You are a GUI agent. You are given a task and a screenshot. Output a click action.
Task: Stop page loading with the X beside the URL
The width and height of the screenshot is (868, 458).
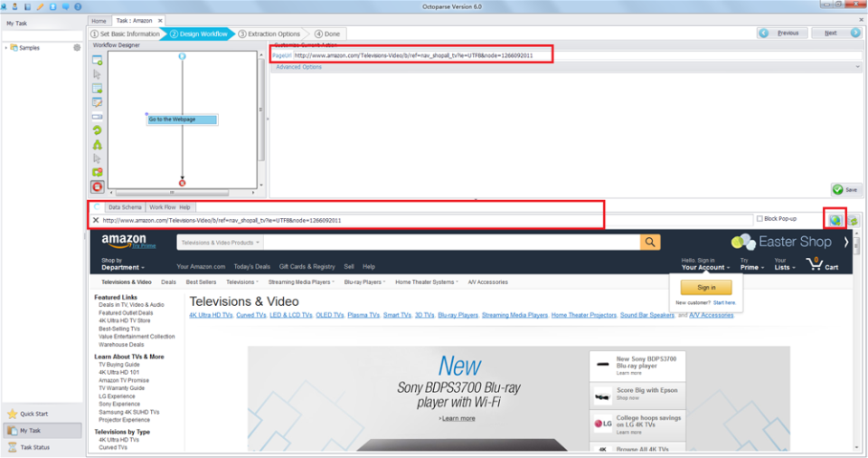pyautogui.click(x=96, y=220)
